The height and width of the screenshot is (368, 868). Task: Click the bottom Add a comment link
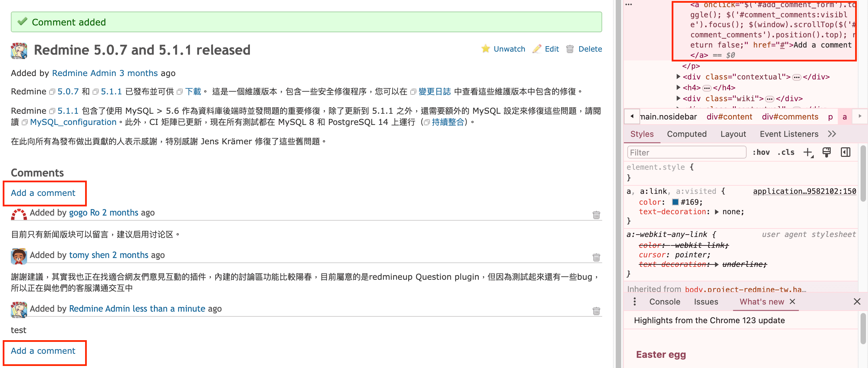[43, 351]
